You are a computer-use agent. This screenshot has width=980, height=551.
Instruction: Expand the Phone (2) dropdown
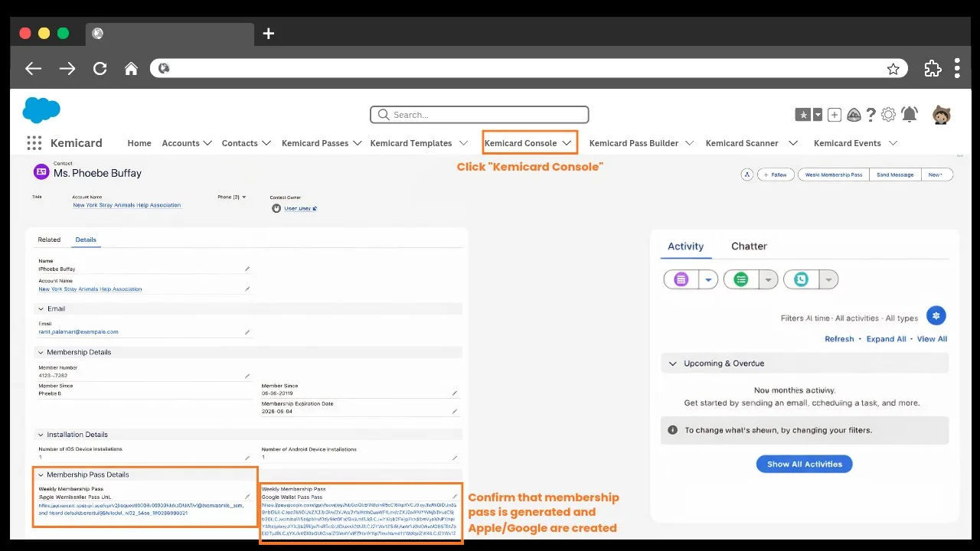coord(244,197)
